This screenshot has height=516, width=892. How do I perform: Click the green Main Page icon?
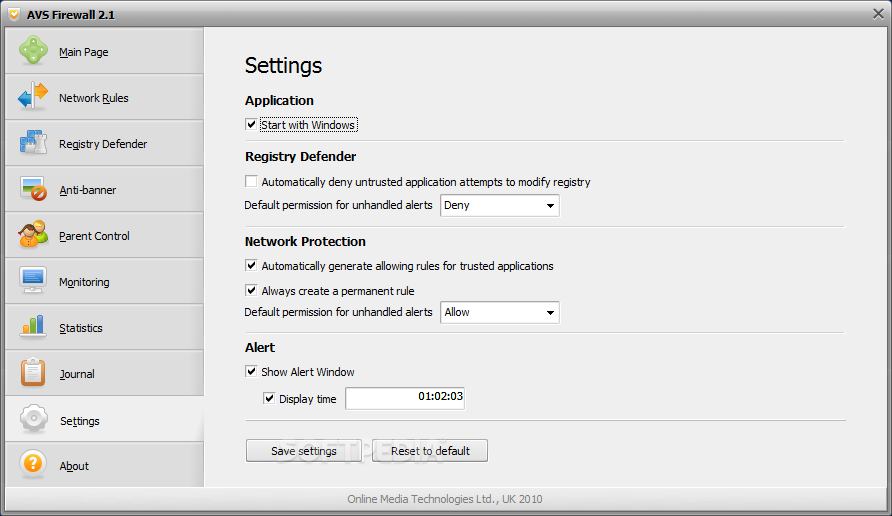coord(34,50)
